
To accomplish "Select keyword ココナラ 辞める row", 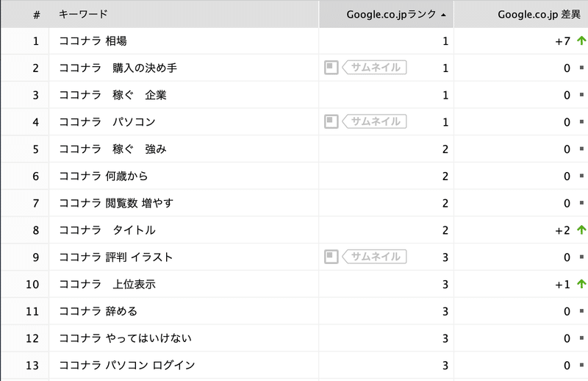I will pos(98,311).
